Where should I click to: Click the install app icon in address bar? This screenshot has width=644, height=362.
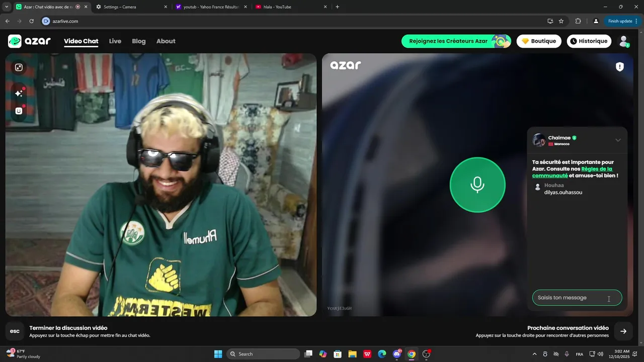click(550, 21)
